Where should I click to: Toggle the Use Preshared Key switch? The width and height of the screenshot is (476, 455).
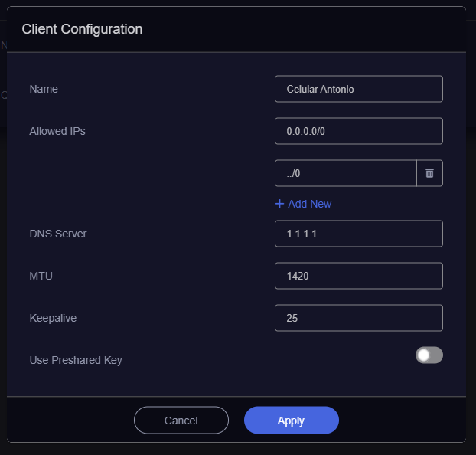pyautogui.click(x=429, y=355)
